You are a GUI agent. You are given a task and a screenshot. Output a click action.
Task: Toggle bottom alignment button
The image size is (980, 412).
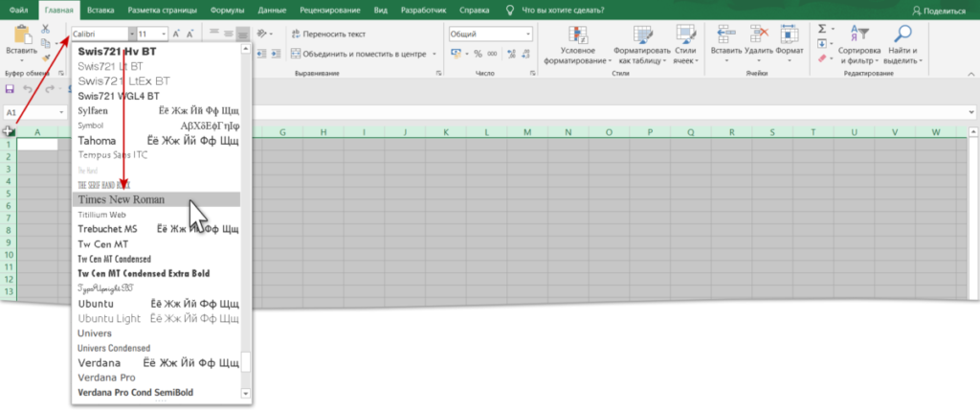coord(242,34)
